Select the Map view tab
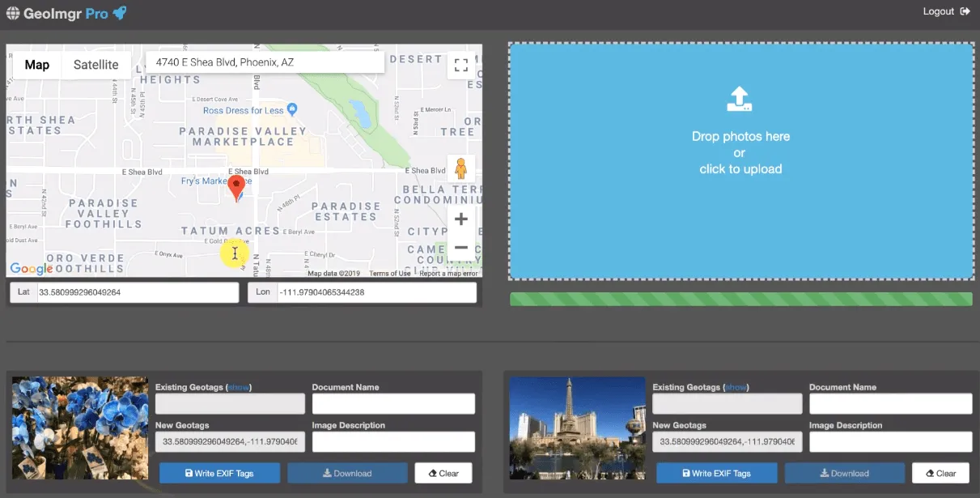Screen dimensions: 980x498 [36, 65]
